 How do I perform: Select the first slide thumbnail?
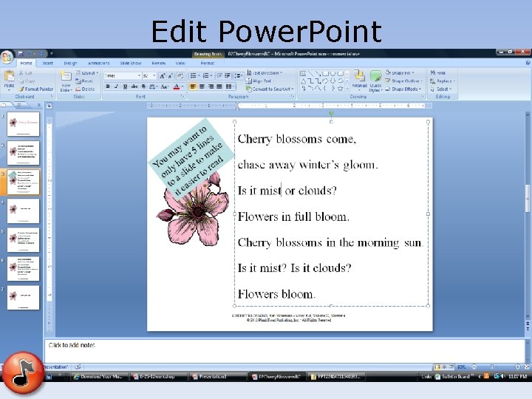tap(23, 124)
